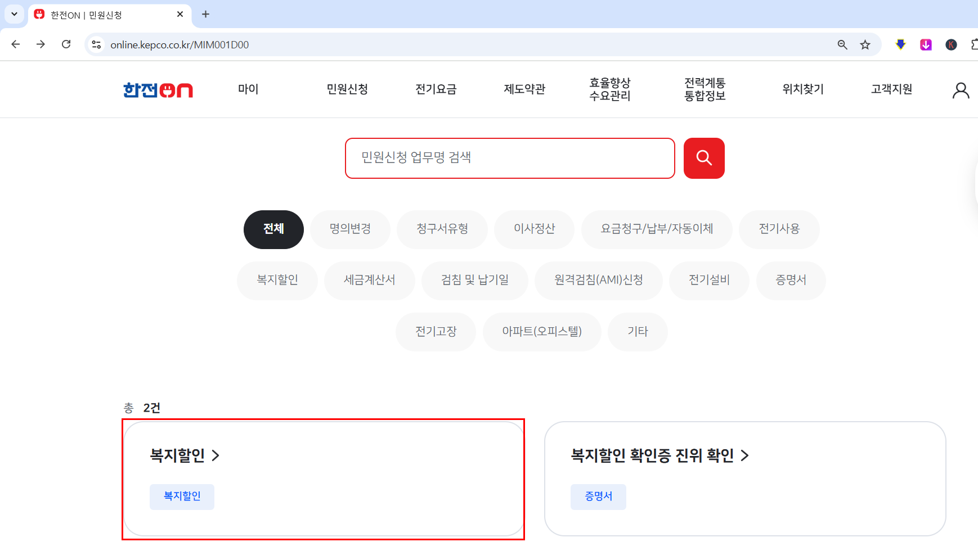
Task: Open the tab search dropdown arrow
Action: tap(14, 14)
